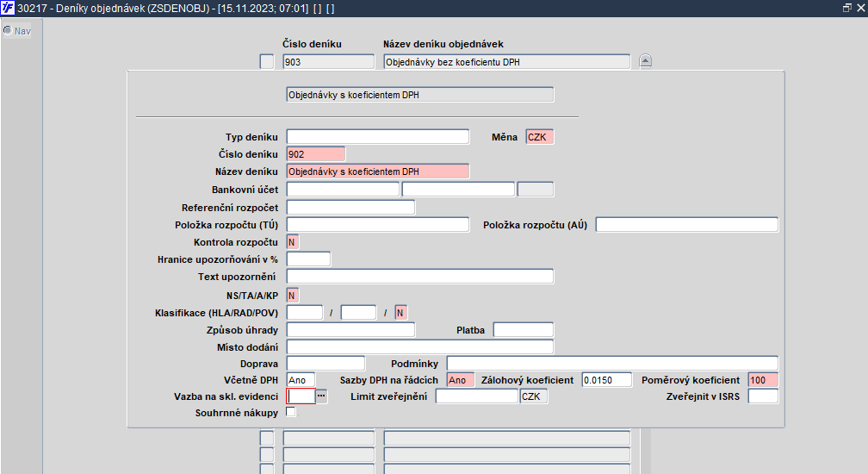Click the header field Objednávky s koeficientem DPH
868x474 pixels.
pos(419,95)
